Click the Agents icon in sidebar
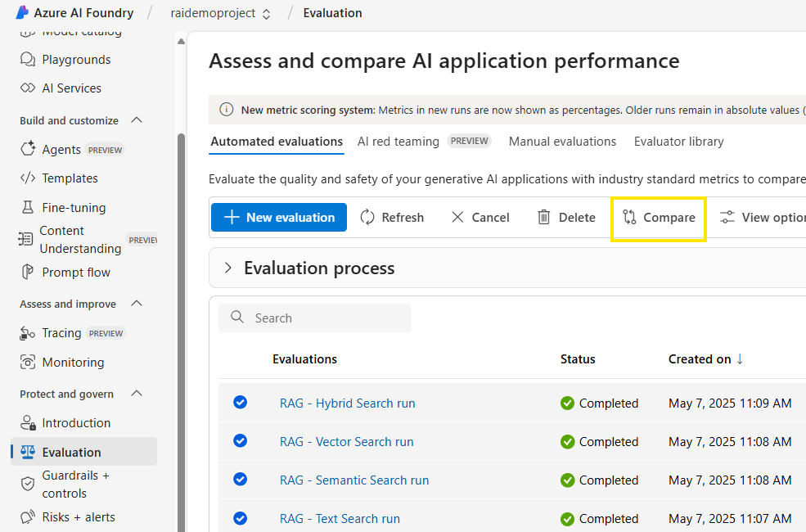This screenshot has height=532, width=806. pos(28,149)
